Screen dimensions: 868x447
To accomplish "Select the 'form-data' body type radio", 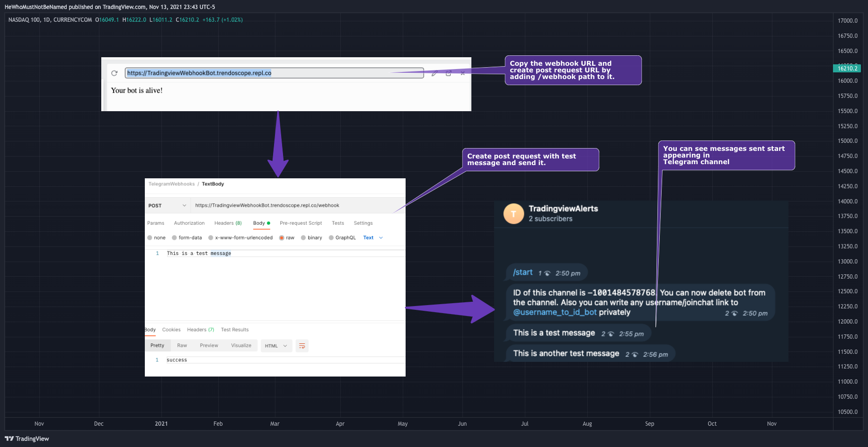I will point(175,238).
